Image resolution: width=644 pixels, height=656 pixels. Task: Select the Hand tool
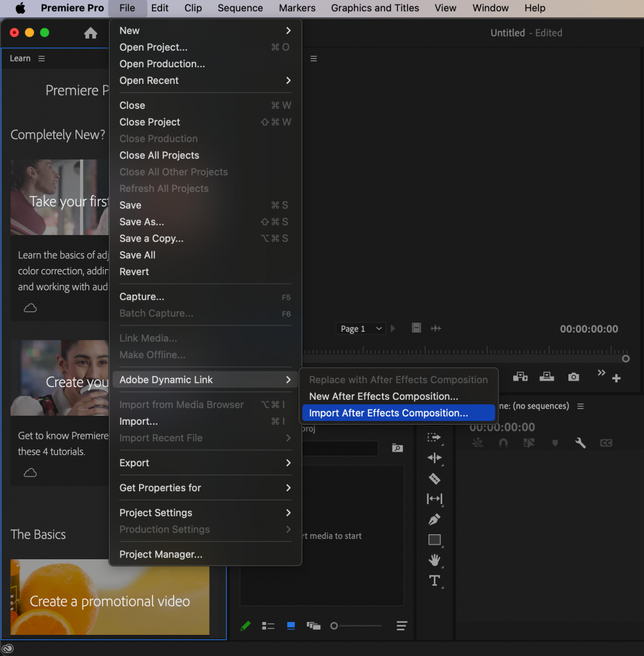tap(434, 561)
